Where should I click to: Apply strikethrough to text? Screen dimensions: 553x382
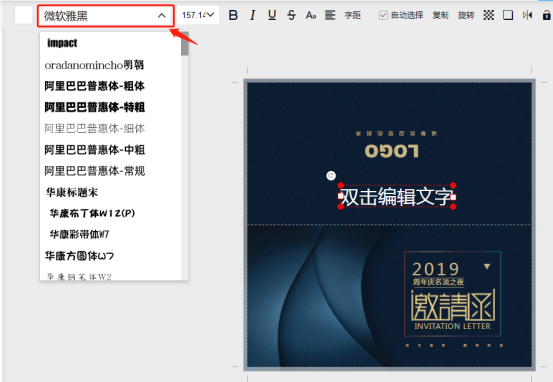[x=291, y=15]
